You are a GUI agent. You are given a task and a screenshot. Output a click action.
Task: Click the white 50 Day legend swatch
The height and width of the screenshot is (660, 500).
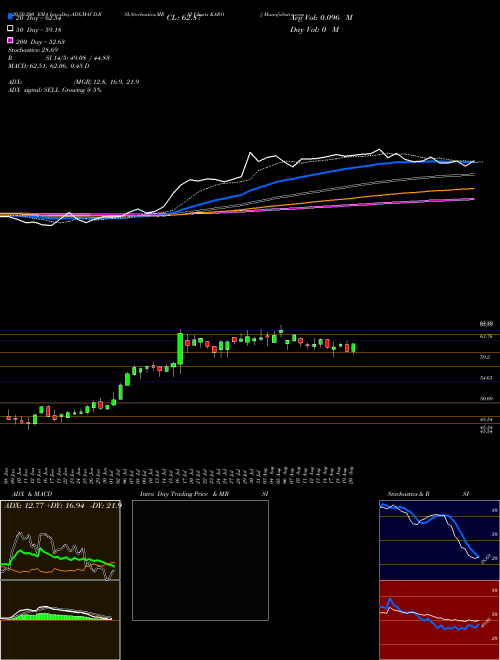[10, 29]
